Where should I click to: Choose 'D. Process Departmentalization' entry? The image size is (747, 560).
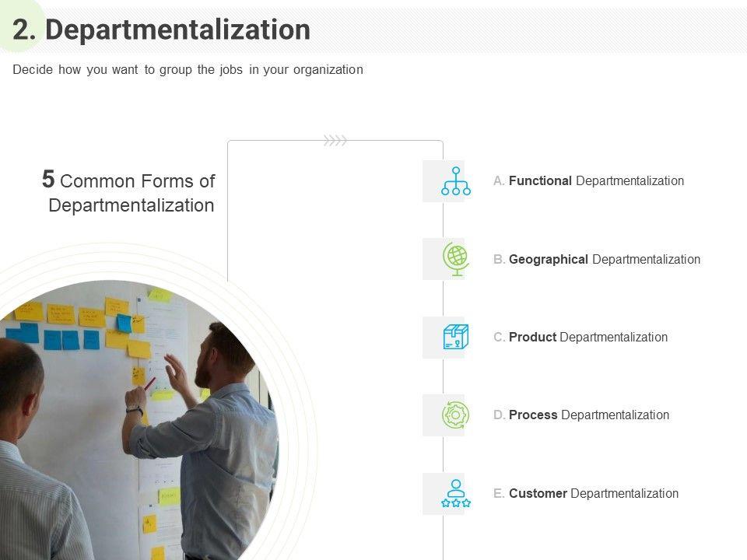tap(580, 415)
